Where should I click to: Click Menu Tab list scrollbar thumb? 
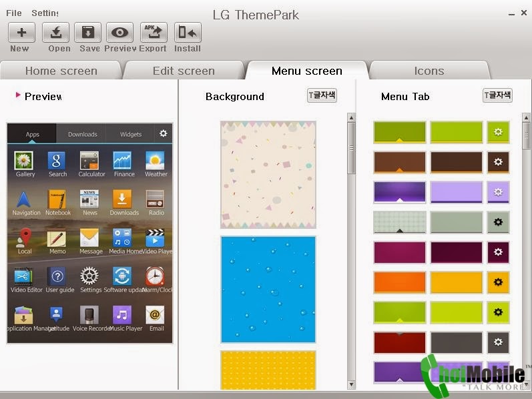click(526, 135)
